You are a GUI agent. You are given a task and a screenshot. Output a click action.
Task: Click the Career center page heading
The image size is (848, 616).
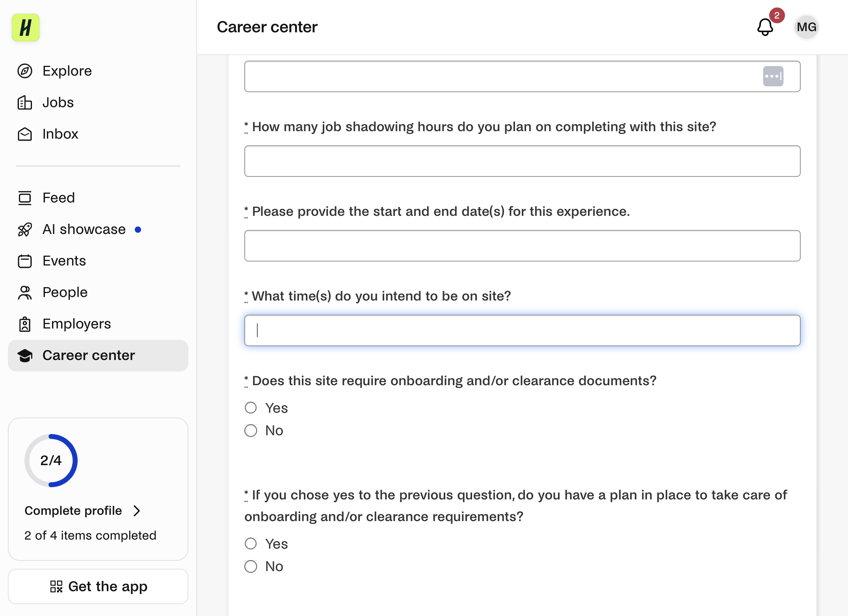click(267, 27)
